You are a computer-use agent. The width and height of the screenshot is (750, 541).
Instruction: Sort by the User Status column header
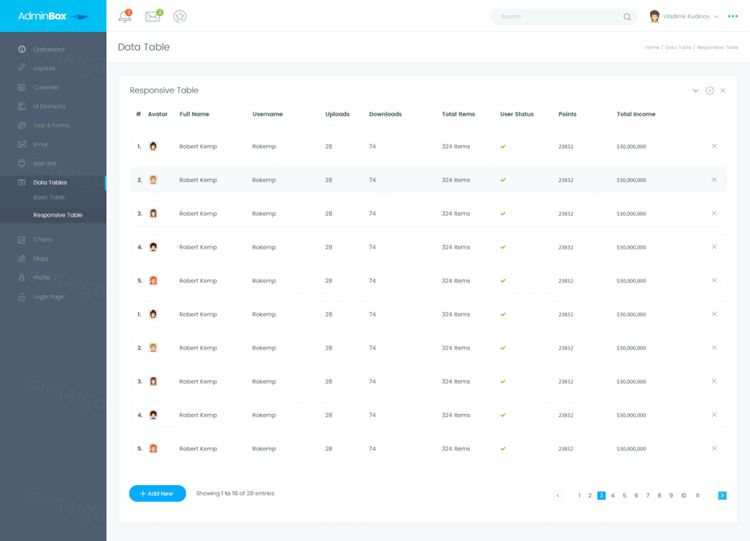tap(517, 114)
